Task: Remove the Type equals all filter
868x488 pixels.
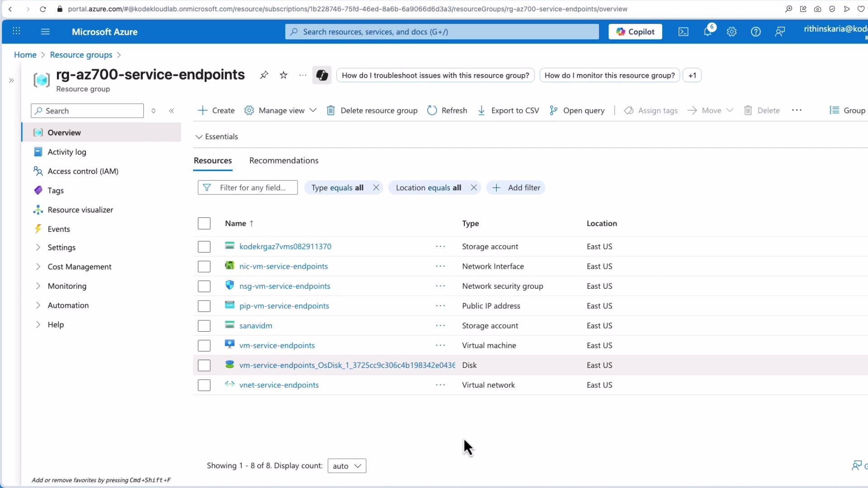Action: pyautogui.click(x=376, y=188)
